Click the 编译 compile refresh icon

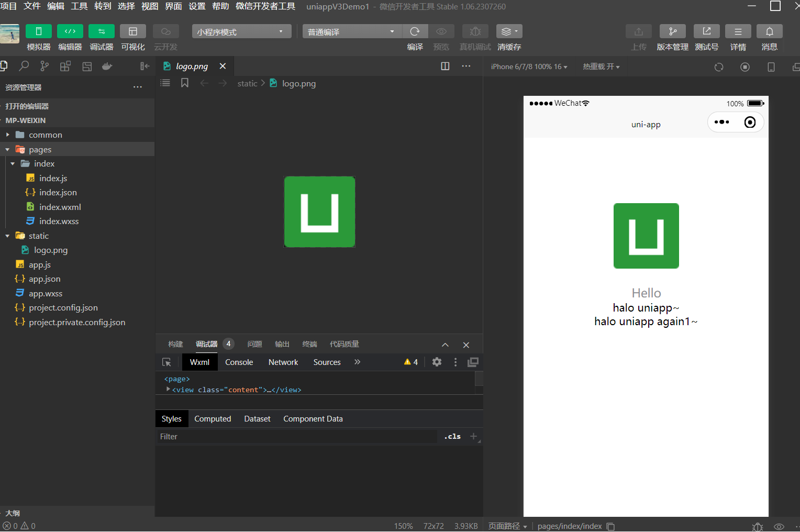point(415,31)
